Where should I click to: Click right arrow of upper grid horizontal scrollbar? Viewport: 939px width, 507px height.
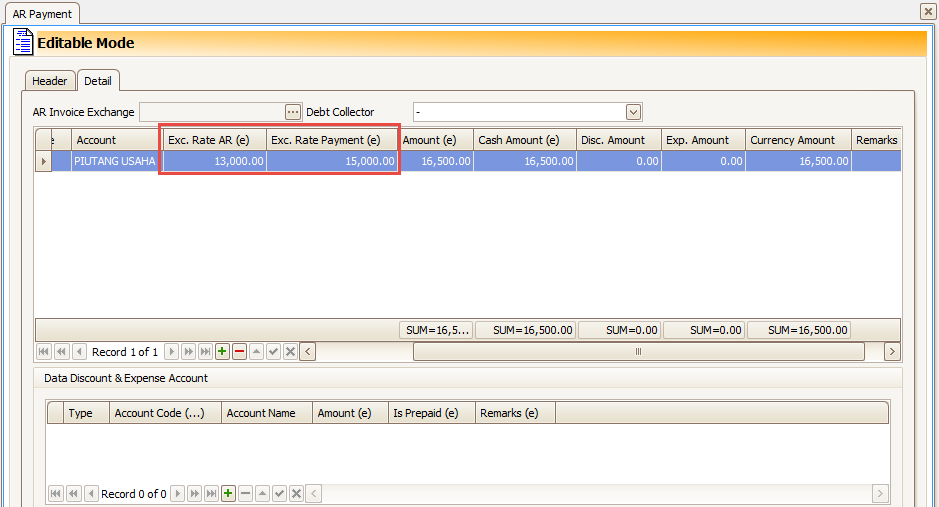coord(892,351)
